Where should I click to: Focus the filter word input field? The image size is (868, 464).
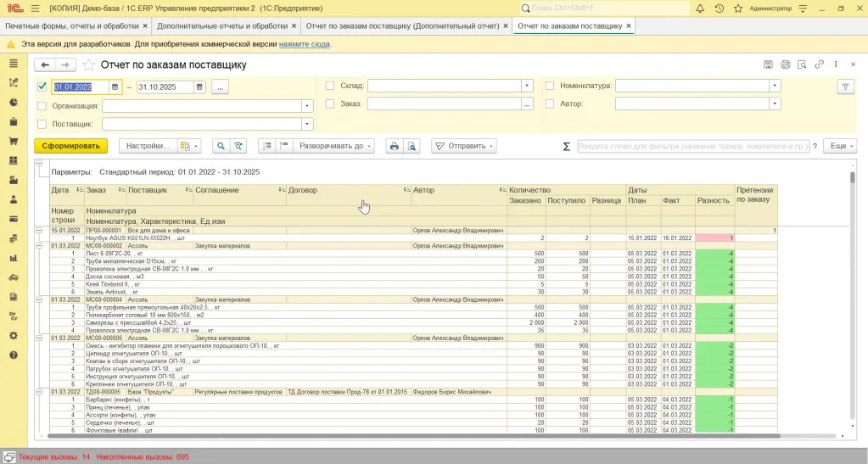pos(693,146)
